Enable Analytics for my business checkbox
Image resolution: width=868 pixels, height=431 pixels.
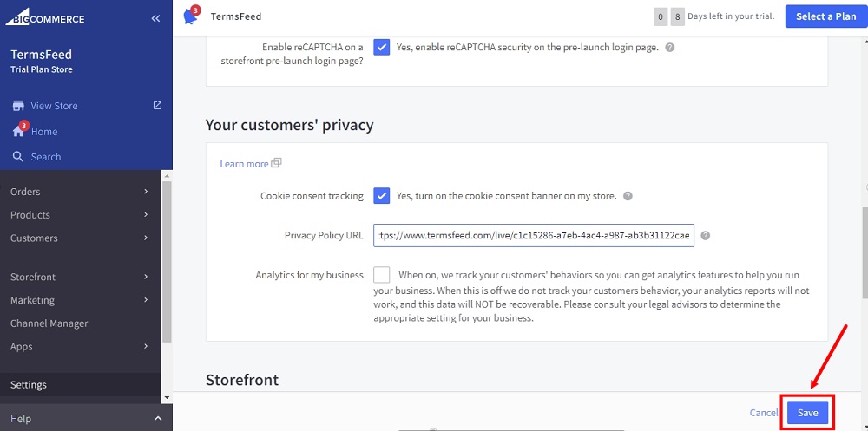[381, 274]
